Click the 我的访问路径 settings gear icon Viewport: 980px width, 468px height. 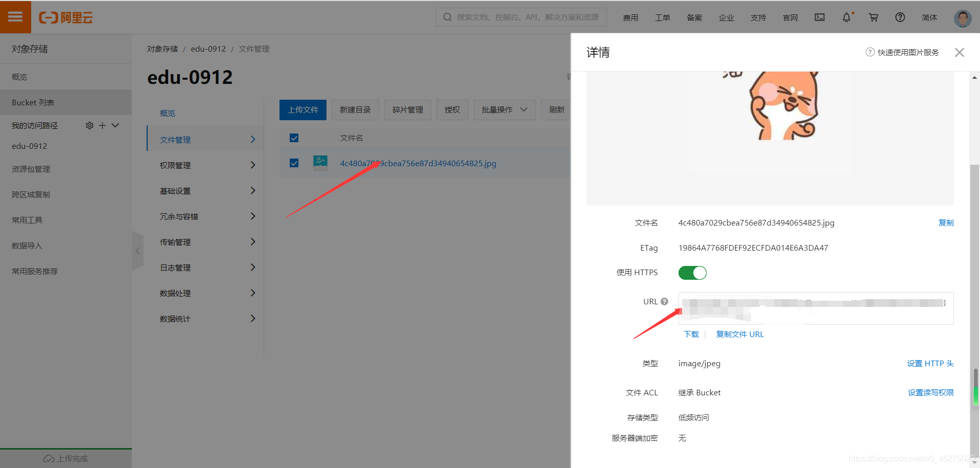[89, 125]
